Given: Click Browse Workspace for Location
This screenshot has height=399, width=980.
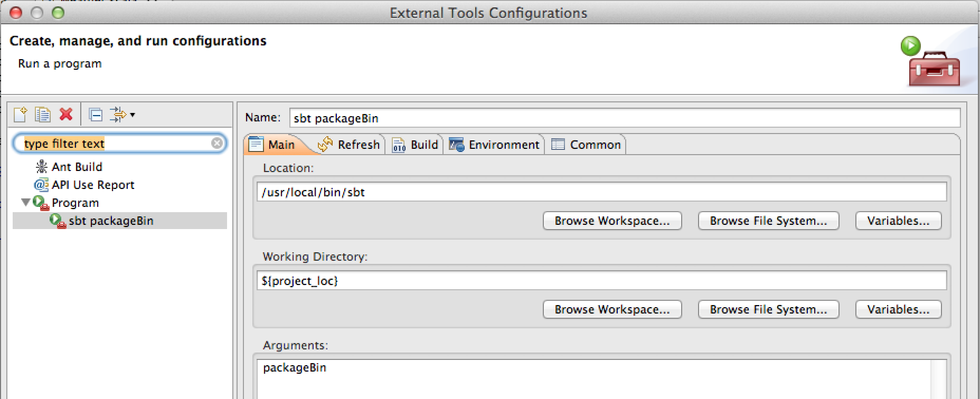Looking at the screenshot, I should click(x=612, y=221).
